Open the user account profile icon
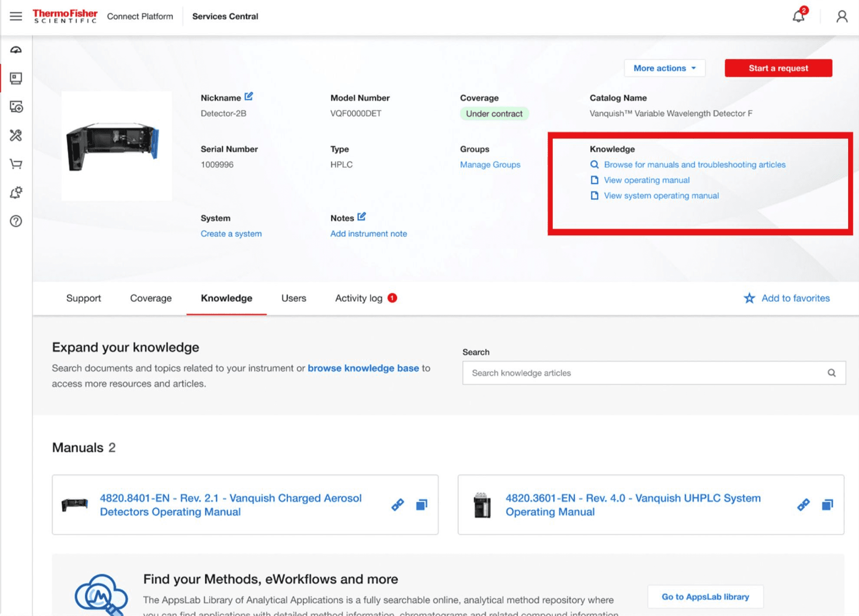The image size is (859, 616). pos(842,16)
